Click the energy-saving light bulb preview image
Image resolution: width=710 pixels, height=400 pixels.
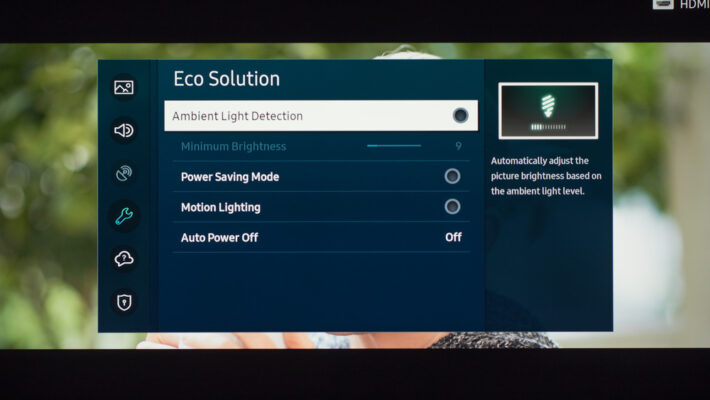click(x=548, y=111)
